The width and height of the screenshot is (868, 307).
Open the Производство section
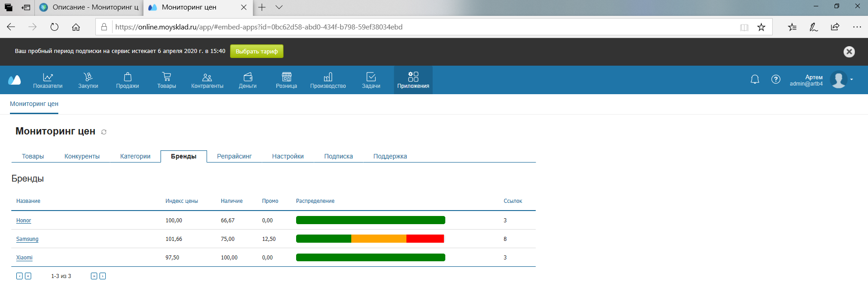[x=328, y=80]
